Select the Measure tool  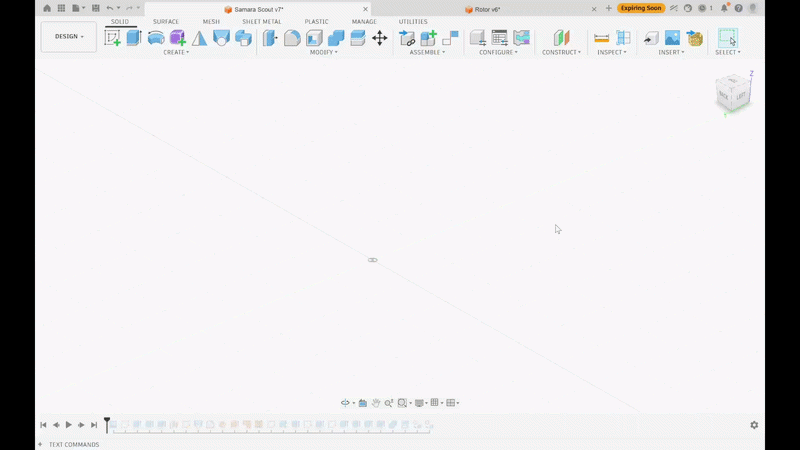(x=602, y=38)
